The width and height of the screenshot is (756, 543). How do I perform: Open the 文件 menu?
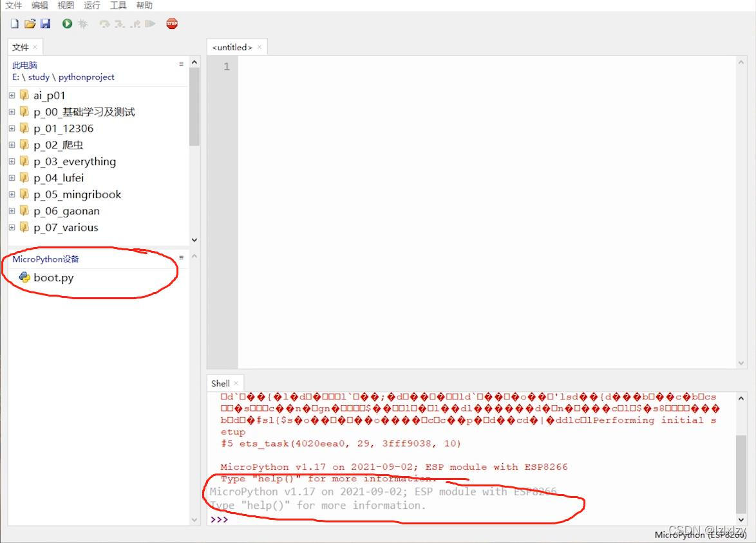[x=14, y=5]
